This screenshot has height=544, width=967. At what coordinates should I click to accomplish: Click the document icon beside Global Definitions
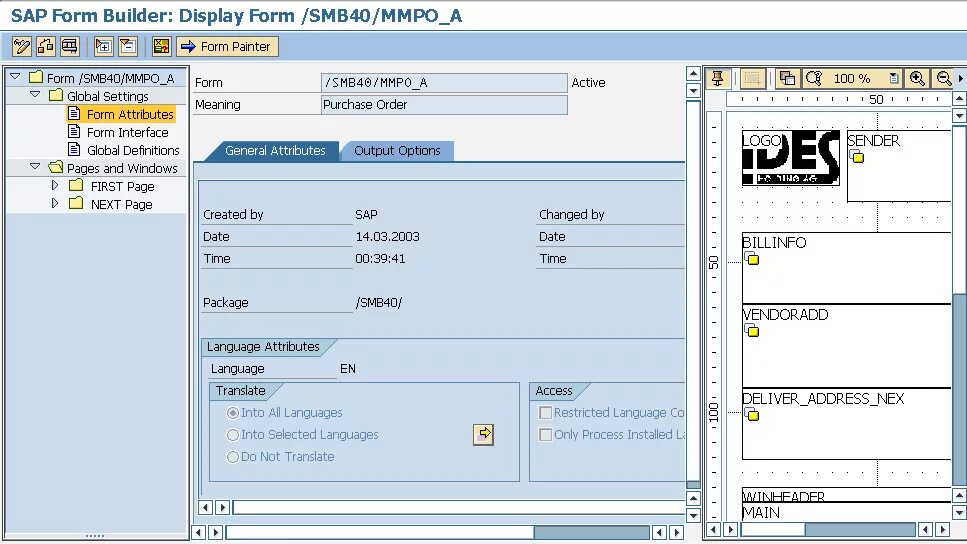(74, 149)
